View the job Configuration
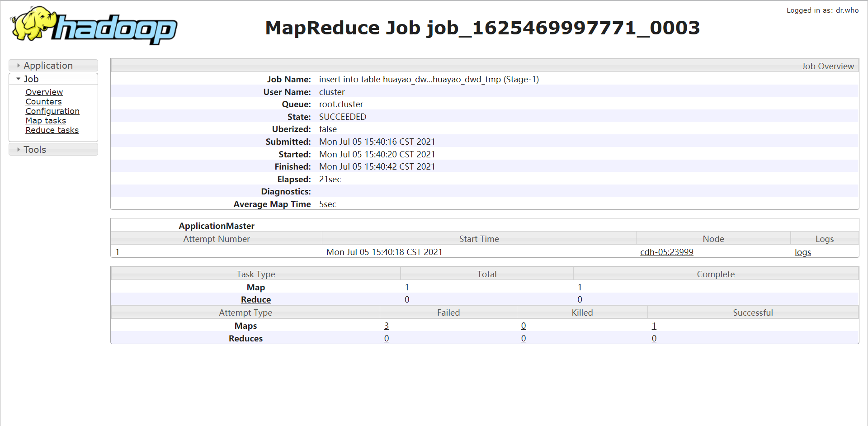The height and width of the screenshot is (426, 868). point(52,111)
